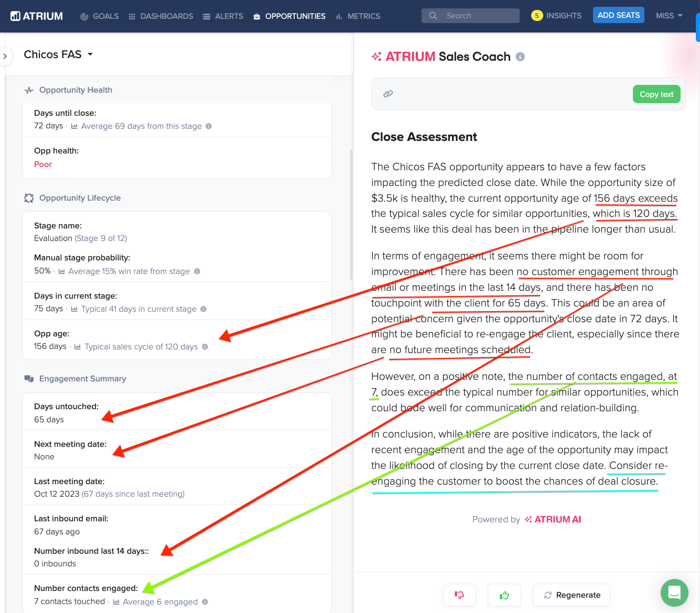Click the yellow insights count badge
Screen dimensions: 700x613
(x=536, y=16)
